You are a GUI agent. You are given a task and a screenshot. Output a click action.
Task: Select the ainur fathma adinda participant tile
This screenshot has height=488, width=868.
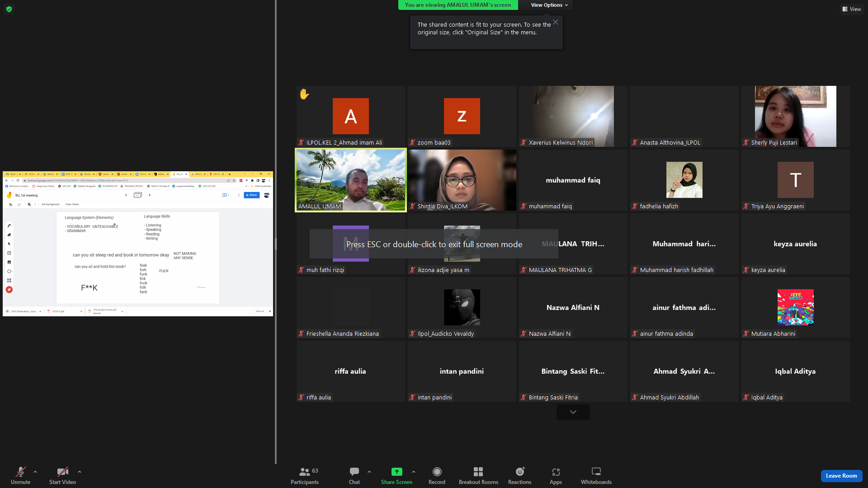pyautogui.click(x=684, y=307)
